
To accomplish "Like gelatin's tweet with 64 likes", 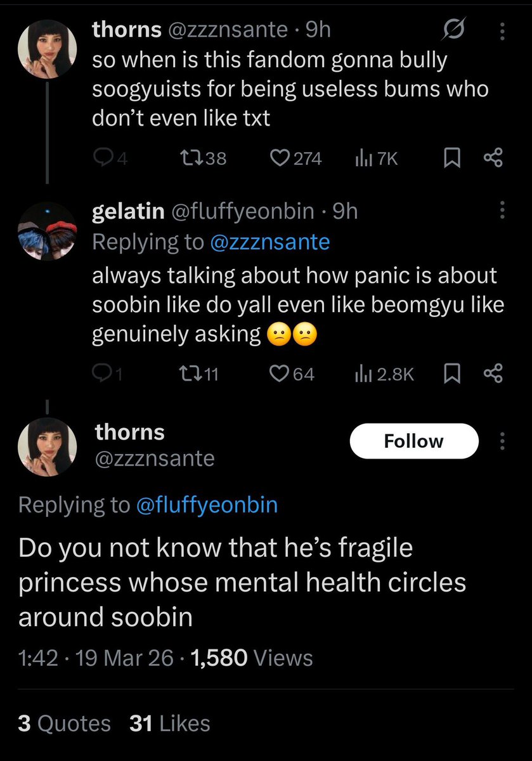I will pyautogui.click(x=292, y=375).
